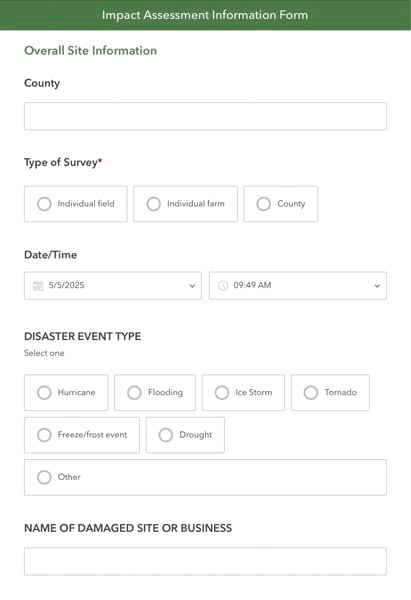Select Hurricane as disaster event type
Viewport: 411px width, 600px height.
(x=66, y=393)
